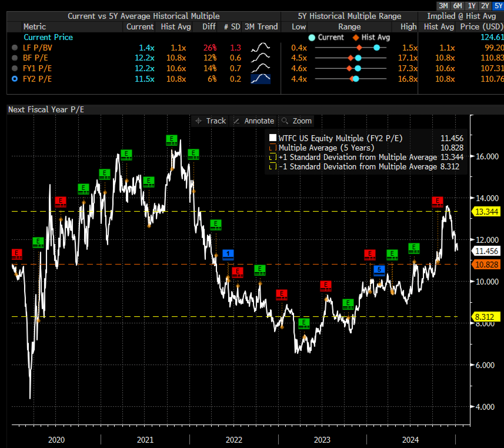Click the High column header
The image size is (504, 448).
pos(409,27)
